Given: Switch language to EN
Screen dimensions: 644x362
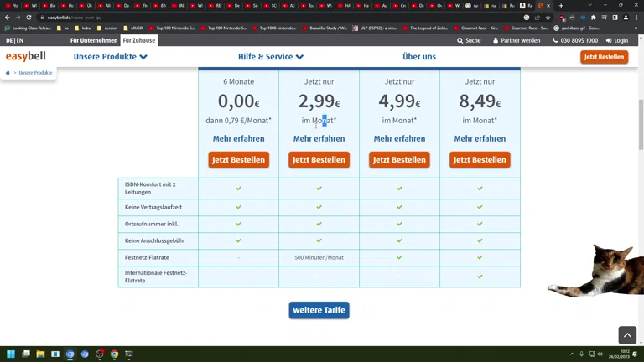Looking at the screenshot, I should (20, 40).
